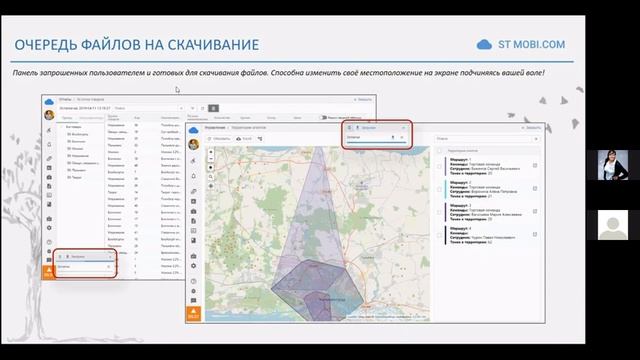Image resolution: width=640 pixels, height=360 pixels.
Task: Click the edit icon for Маршрут 2
Action: click(x=535, y=189)
